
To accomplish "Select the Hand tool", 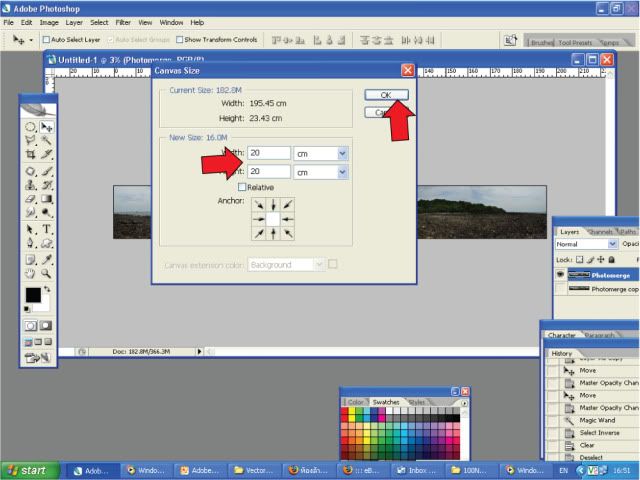I will pos(30,273).
